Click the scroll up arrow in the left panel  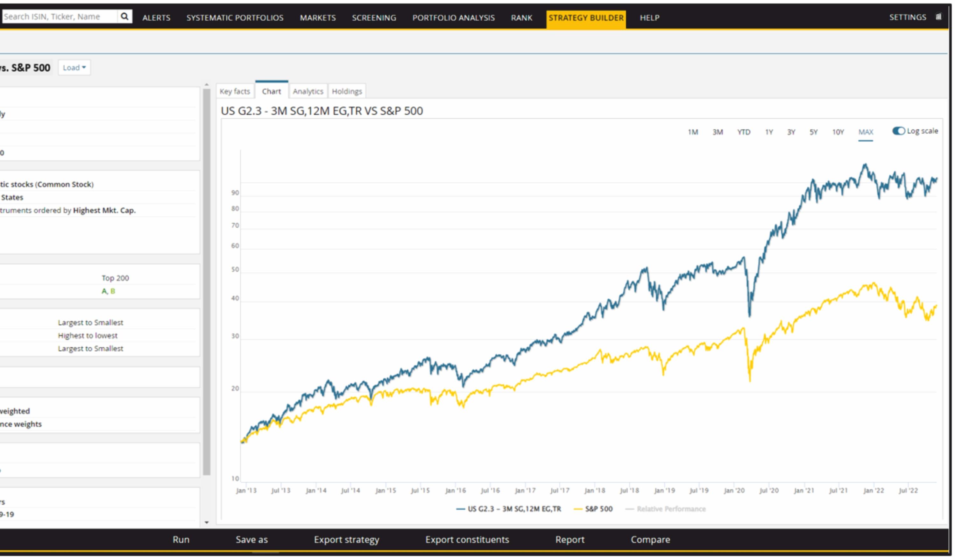point(207,85)
